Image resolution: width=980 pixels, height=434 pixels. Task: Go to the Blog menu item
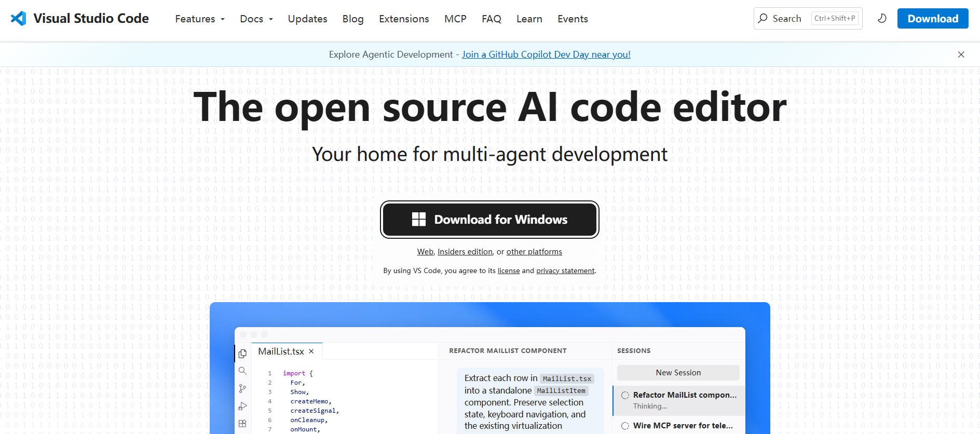[353, 19]
